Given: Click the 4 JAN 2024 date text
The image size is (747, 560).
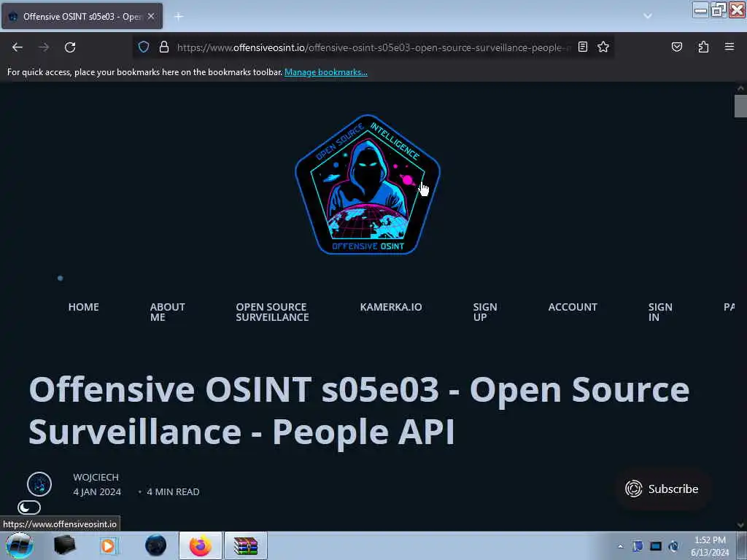Looking at the screenshot, I should tap(97, 492).
